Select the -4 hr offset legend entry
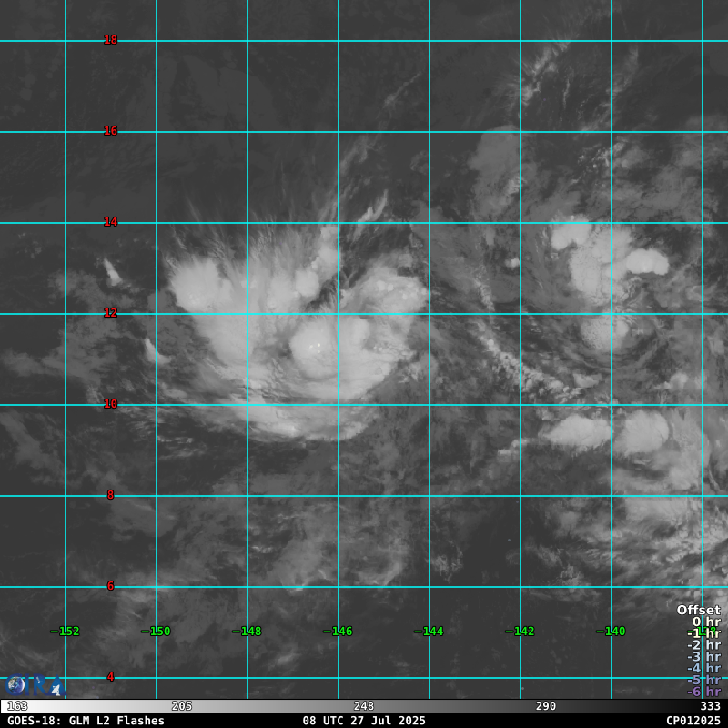Image resolution: width=728 pixels, height=728 pixels. (703, 668)
